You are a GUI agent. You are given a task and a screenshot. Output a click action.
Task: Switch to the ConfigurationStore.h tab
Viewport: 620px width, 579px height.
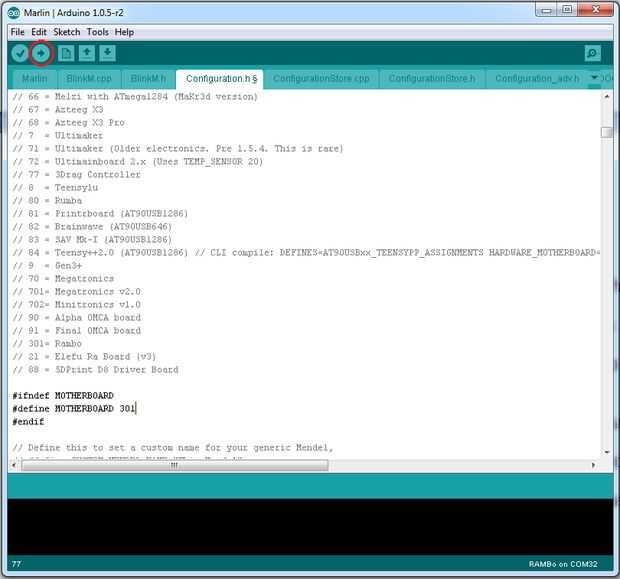point(432,79)
